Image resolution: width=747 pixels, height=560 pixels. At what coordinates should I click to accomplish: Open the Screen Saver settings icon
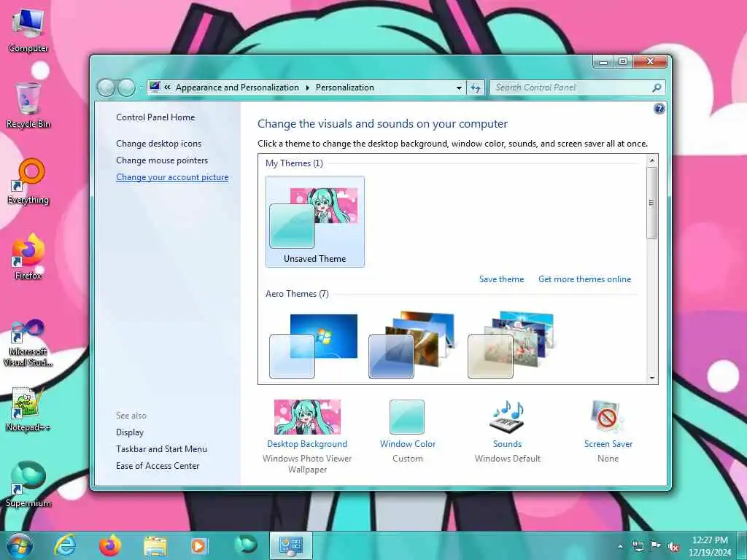tap(608, 416)
